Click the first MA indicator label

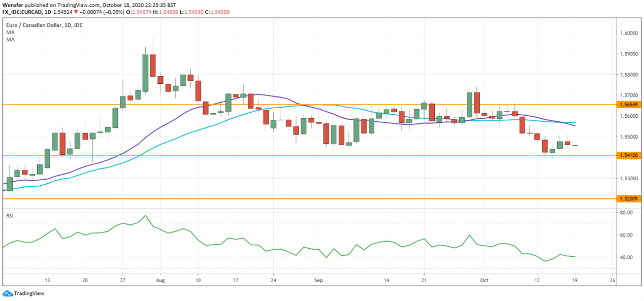10,32
